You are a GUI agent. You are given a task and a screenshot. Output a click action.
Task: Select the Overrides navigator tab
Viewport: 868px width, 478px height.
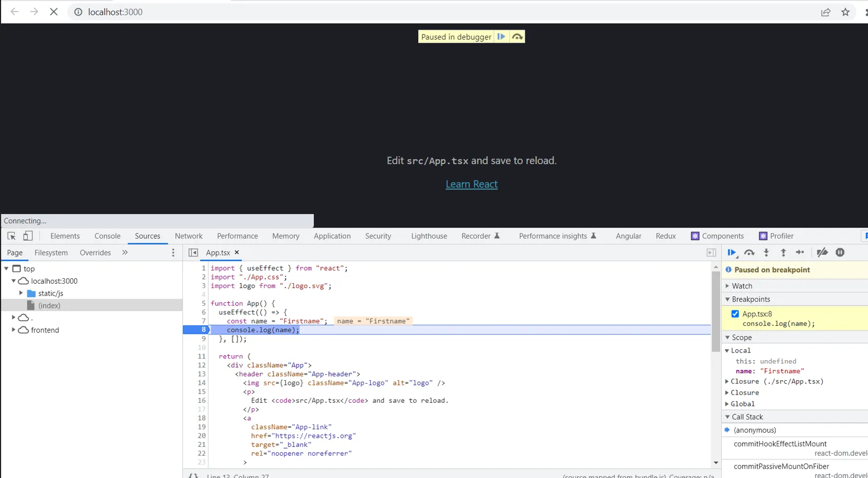tap(96, 253)
